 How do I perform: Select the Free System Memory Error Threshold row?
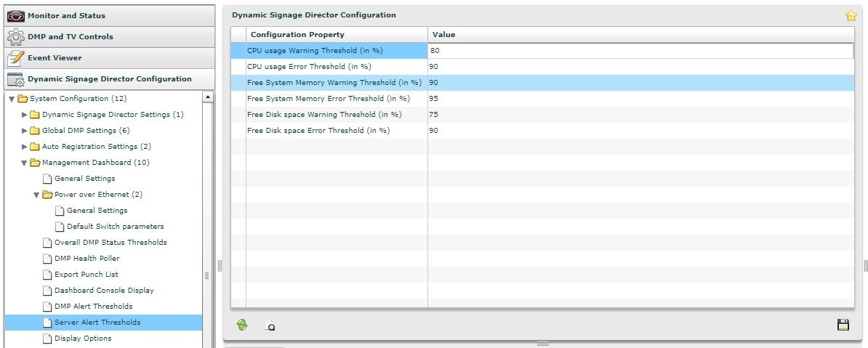[x=542, y=99]
